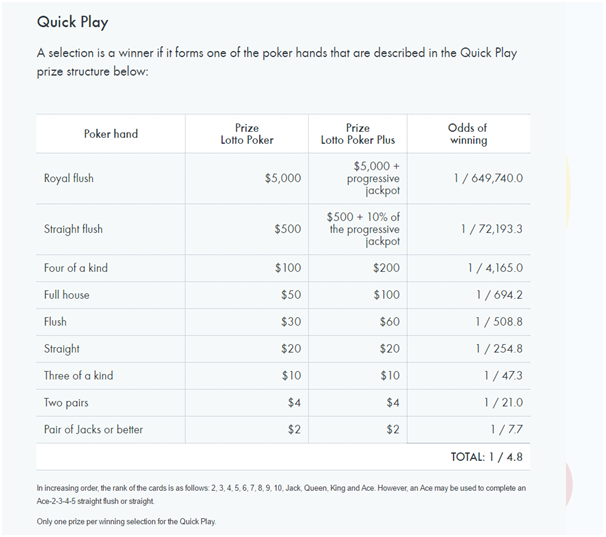Click the Four of a kind label
The height and width of the screenshot is (537, 606).
pos(76,268)
